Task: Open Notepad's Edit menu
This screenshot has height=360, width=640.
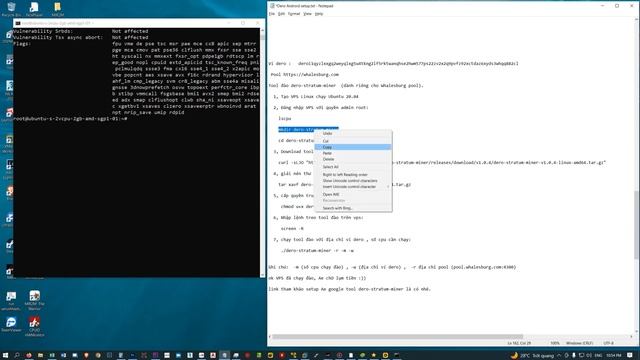Action: (x=281, y=14)
